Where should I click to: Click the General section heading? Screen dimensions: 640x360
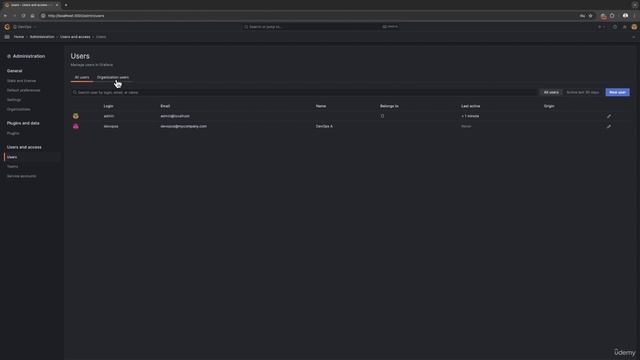(x=14, y=71)
